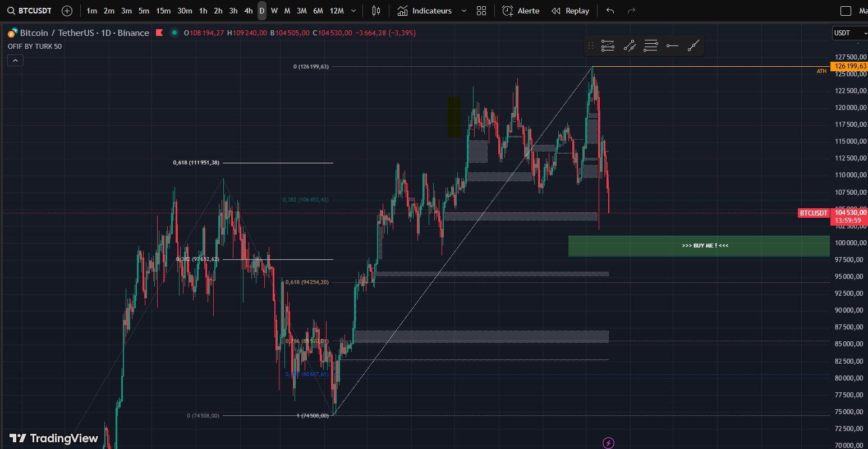The image size is (868, 449).
Task: Click the 13:59:59 bar countdown
Action: pos(848,221)
